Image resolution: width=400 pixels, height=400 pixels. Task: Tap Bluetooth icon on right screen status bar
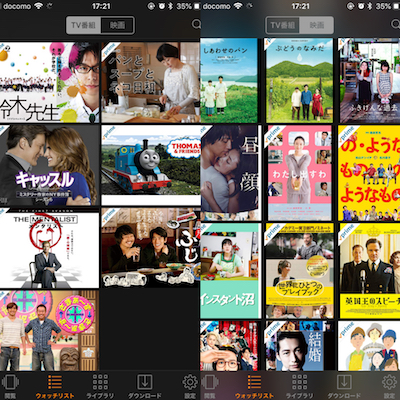point(370,6)
